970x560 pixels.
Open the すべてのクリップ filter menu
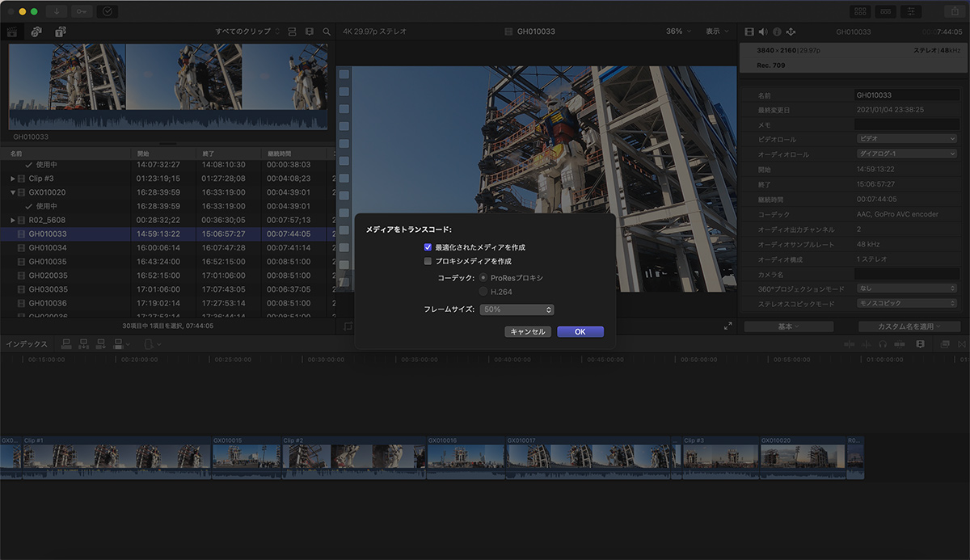tap(247, 32)
